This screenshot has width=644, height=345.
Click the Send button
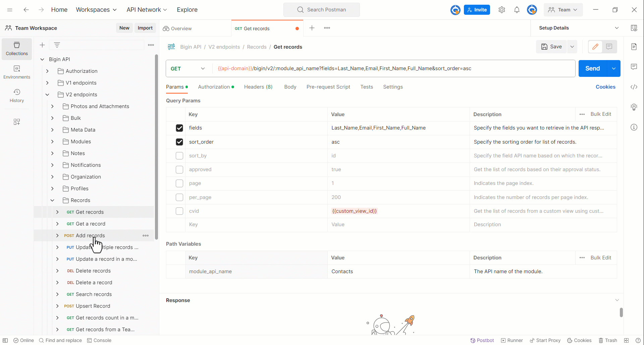tap(593, 68)
